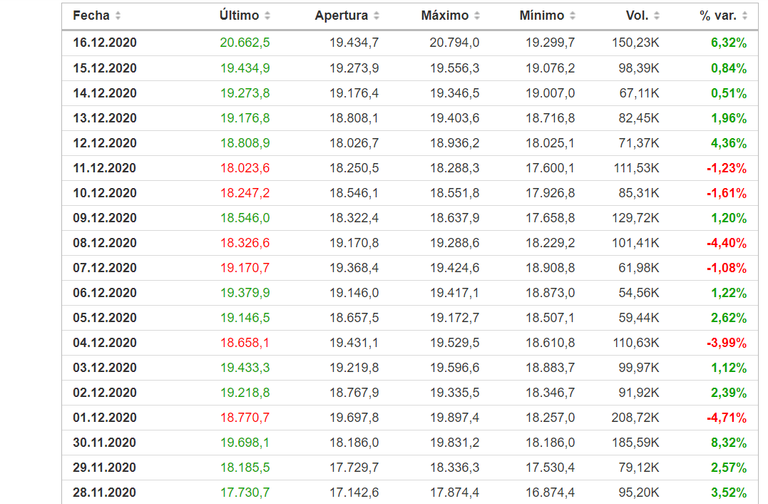Select maximum value 19.596,6
The height and width of the screenshot is (504, 768).
(x=455, y=368)
